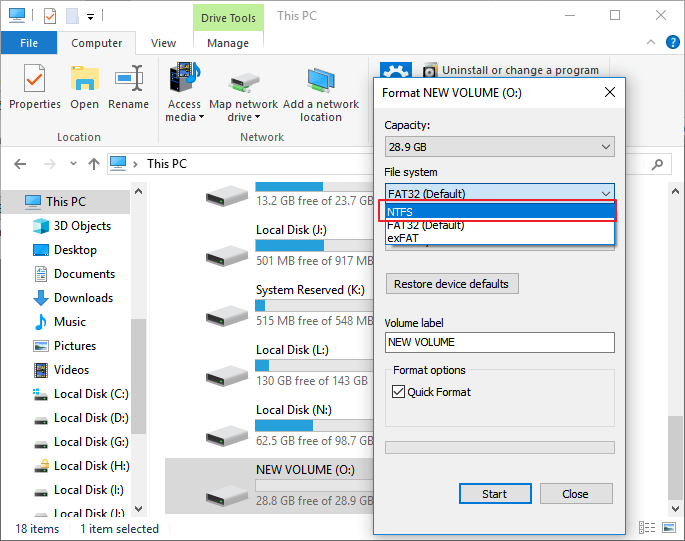Toggle the Quick Format checkbox
Image resolution: width=685 pixels, height=541 pixels.
click(398, 392)
